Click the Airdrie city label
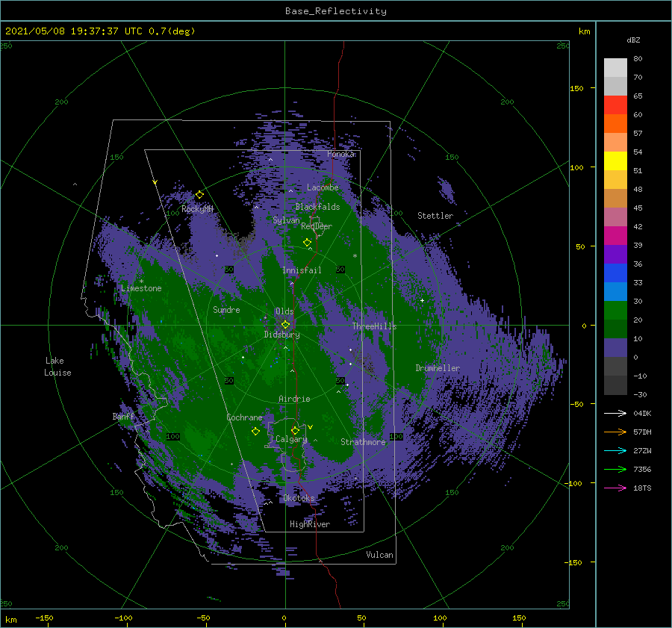The height and width of the screenshot is (628, 672). [x=294, y=399]
